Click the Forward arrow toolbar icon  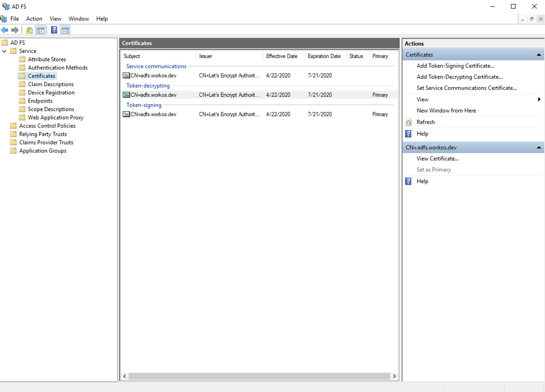click(x=15, y=30)
